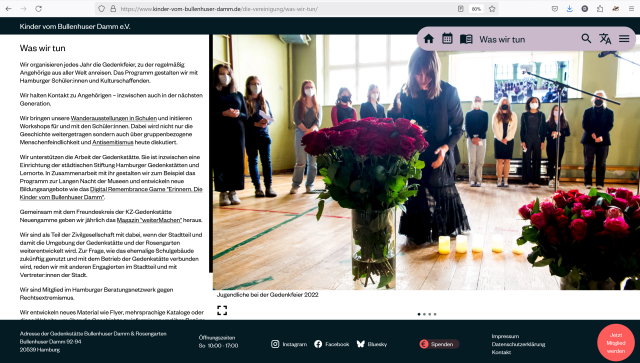Enter fullscreen view of the photo
Screen dimensions: 640x363
click(222, 310)
